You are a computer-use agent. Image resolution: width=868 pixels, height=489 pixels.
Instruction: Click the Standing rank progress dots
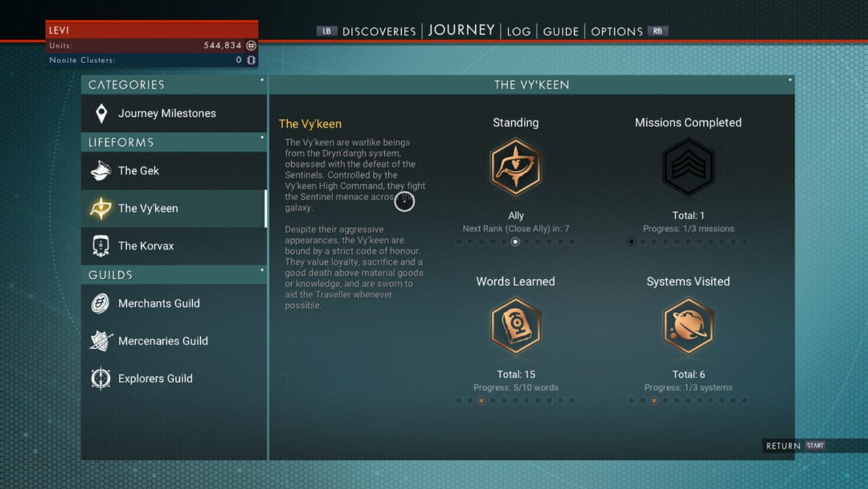tap(515, 242)
